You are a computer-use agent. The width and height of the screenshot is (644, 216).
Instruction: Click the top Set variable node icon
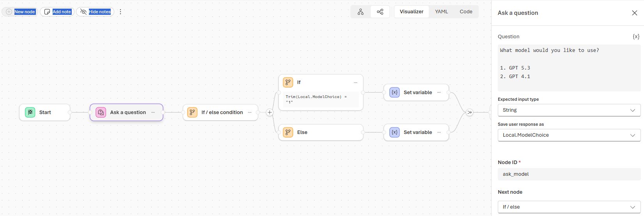395,93
